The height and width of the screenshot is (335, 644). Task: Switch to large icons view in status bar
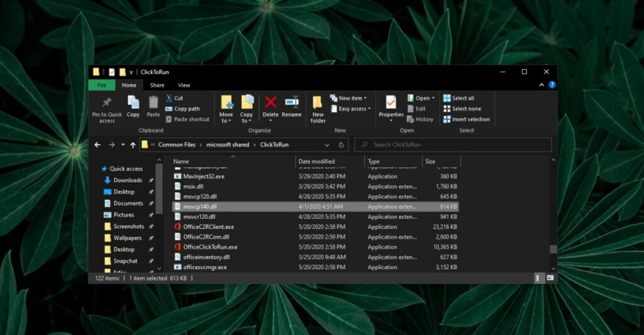(550, 278)
